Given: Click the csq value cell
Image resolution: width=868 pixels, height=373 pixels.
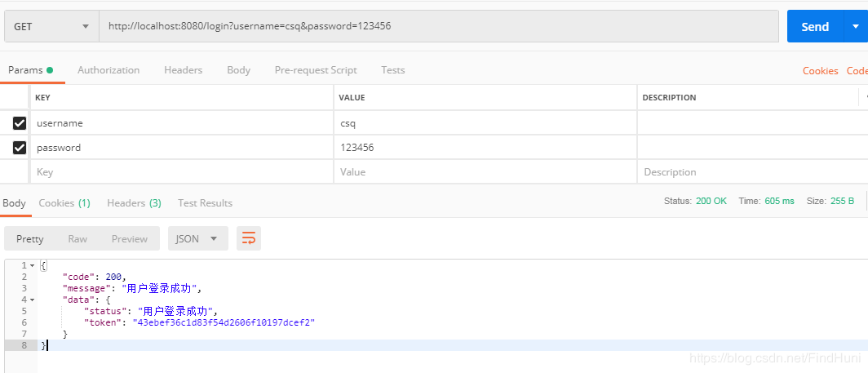Looking at the screenshot, I should (485, 123).
